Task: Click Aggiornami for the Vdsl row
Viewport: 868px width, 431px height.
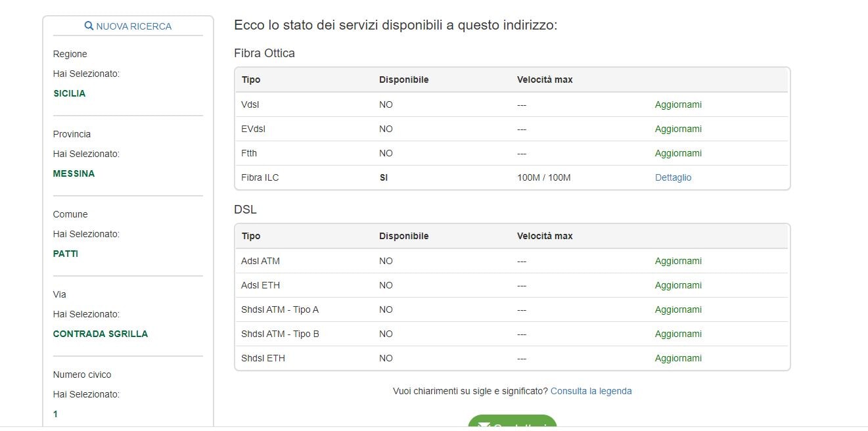Action: [678, 104]
